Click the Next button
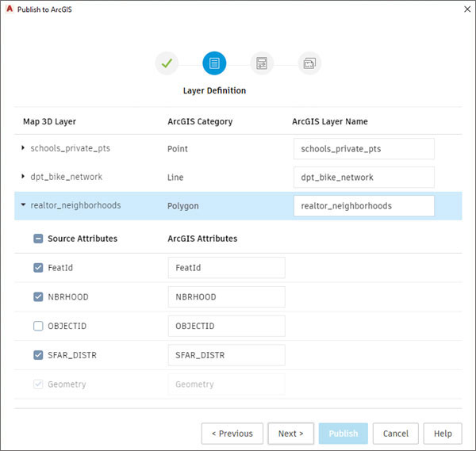The width and height of the screenshot is (476, 451). point(290,434)
